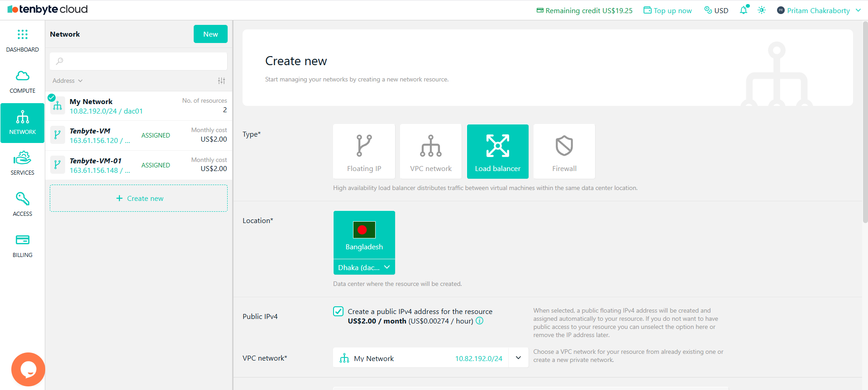Image resolution: width=868 pixels, height=390 pixels.
Task: Open the live chat bubble
Action: pyautogui.click(x=28, y=369)
